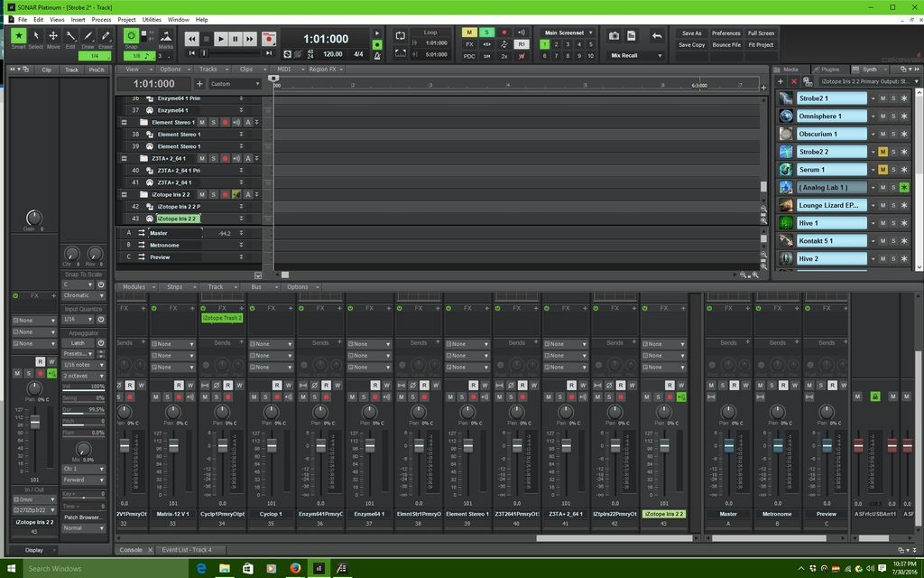Solo the Z3TA+ 2_64 1 folder track
The width and height of the screenshot is (924, 578).
click(213, 158)
